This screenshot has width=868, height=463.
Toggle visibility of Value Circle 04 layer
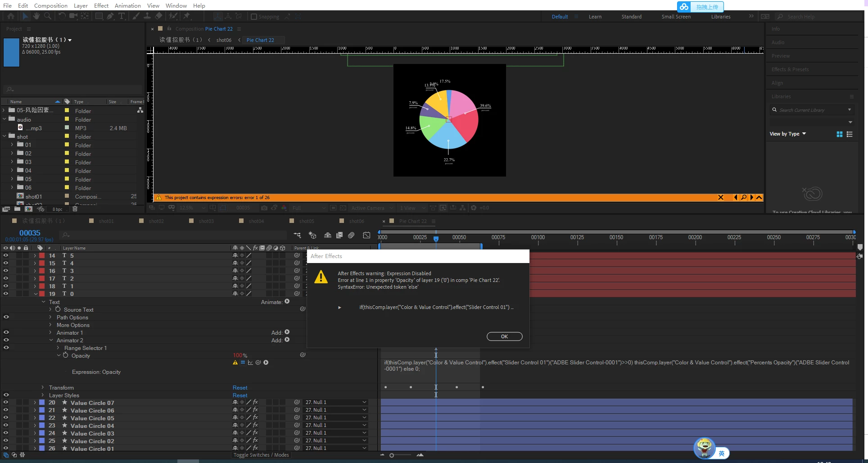pyautogui.click(x=6, y=426)
